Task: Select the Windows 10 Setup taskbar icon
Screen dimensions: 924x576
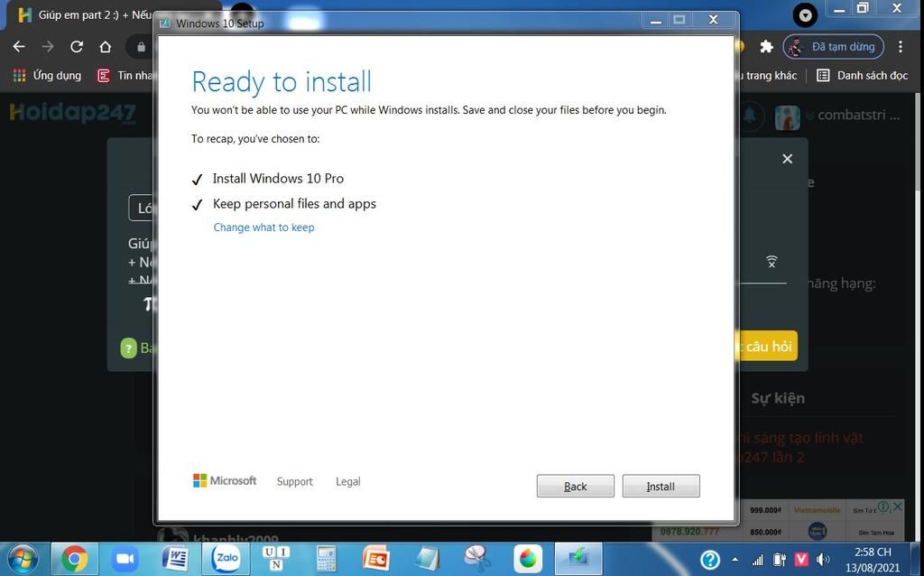Action: 578,559
